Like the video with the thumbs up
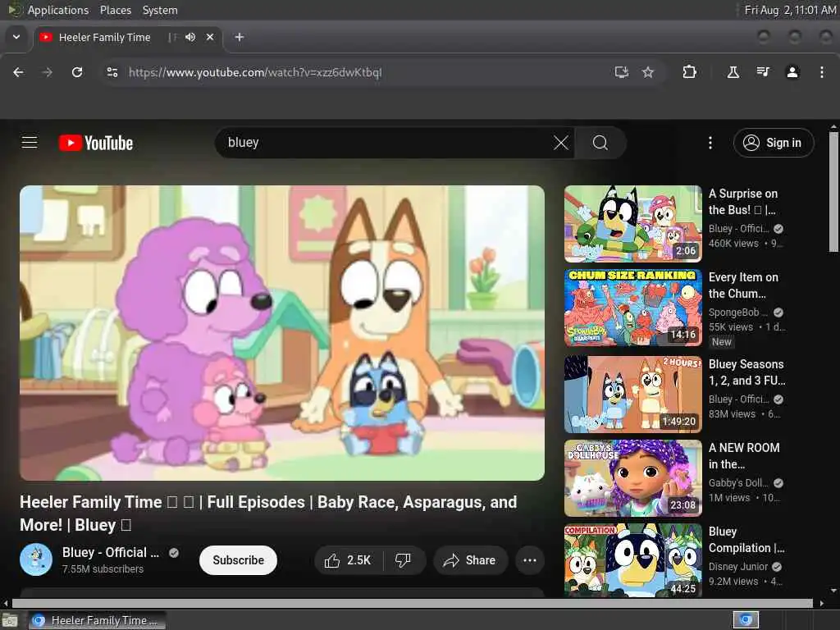The height and width of the screenshot is (630, 840). (x=348, y=560)
